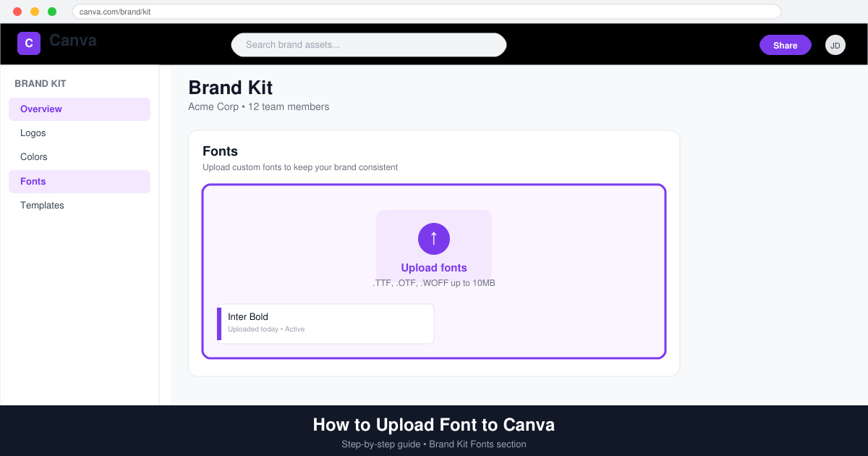Image resolution: width=868 pixels, height=456 pixels.
Task: Click the Canva wordmark text
Action: coord(73,41)
